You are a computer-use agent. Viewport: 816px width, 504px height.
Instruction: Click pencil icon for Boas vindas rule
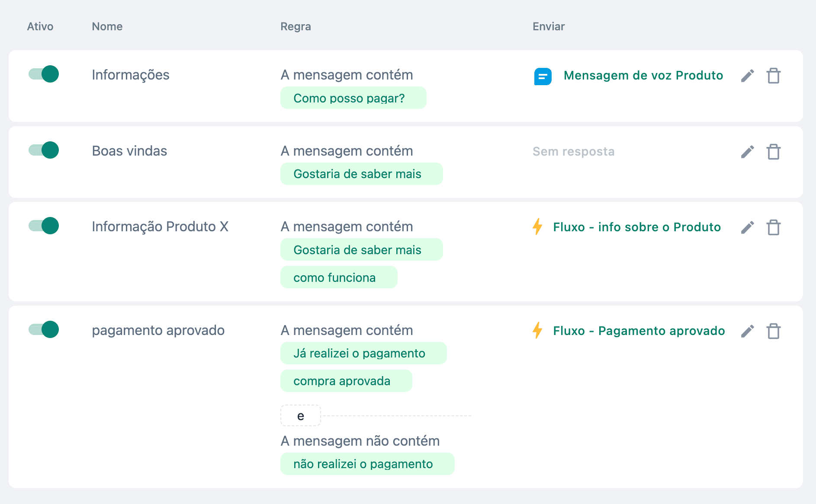[747, 152]
